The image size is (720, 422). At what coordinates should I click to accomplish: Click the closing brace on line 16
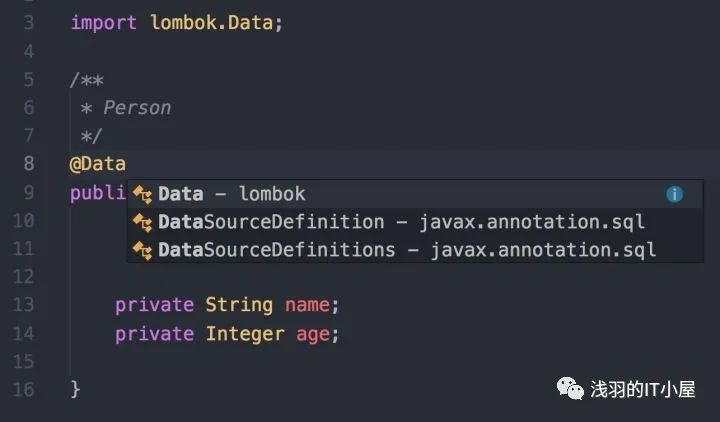pyautogui.click(x=75, y=389)
